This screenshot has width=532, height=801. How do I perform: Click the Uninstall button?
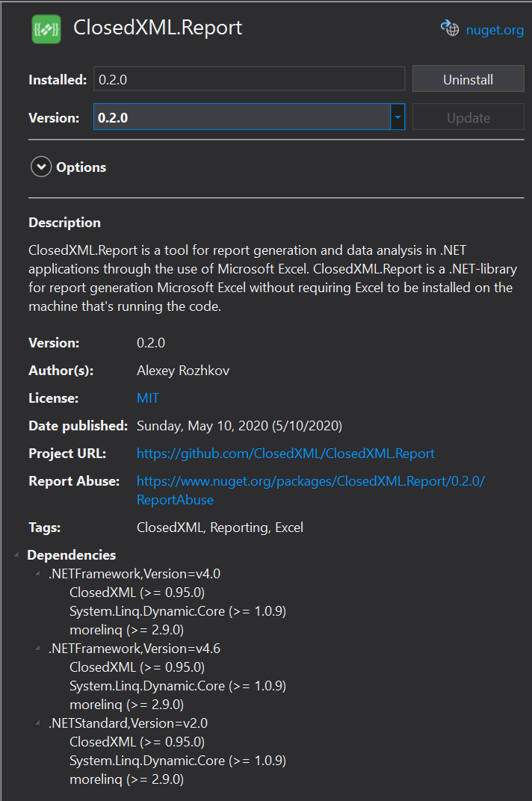pyautogui.click(x=468, y=78)
